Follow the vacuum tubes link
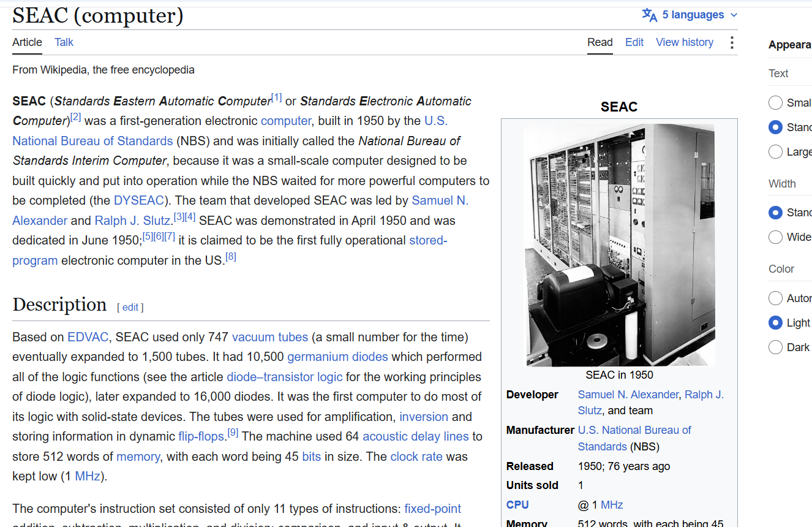This screenshot has height=527, width=812. pos(270,337)
